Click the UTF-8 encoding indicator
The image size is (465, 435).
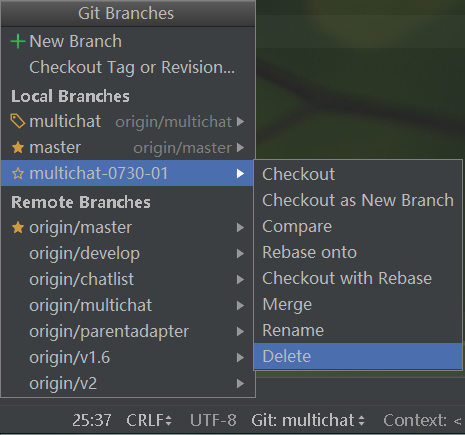213,420
